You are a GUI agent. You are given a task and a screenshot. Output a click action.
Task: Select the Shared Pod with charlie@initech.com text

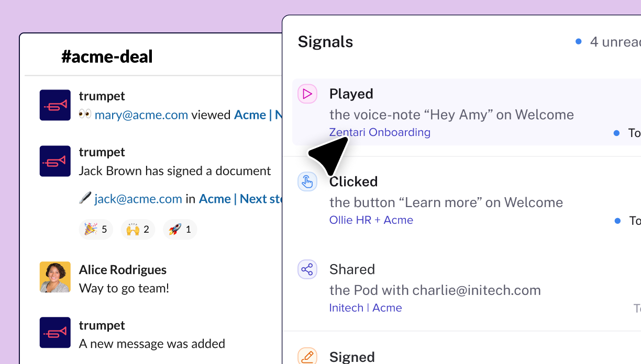pos(435,290)
